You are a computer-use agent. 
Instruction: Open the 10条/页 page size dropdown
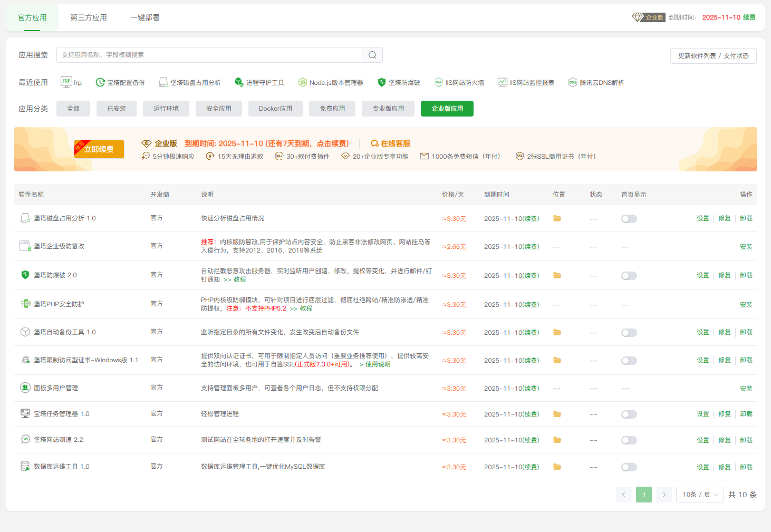pos(700,494)
